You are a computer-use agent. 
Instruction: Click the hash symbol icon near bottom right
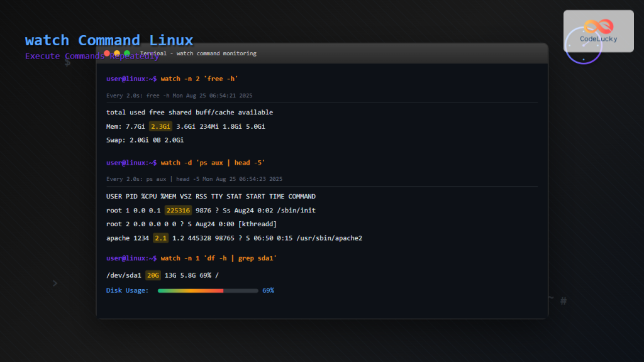563,301
